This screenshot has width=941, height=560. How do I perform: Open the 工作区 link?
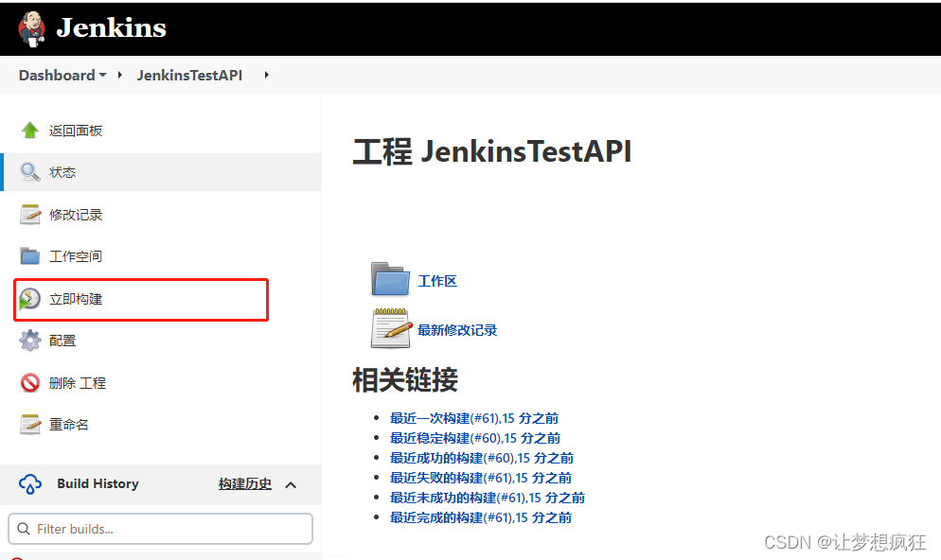437,281
